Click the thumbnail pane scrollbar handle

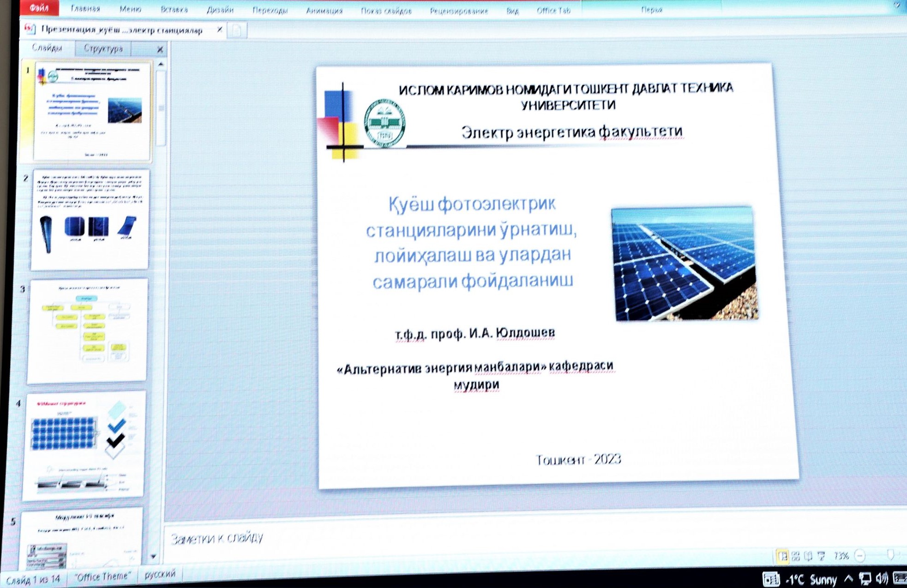coord(161,108)
